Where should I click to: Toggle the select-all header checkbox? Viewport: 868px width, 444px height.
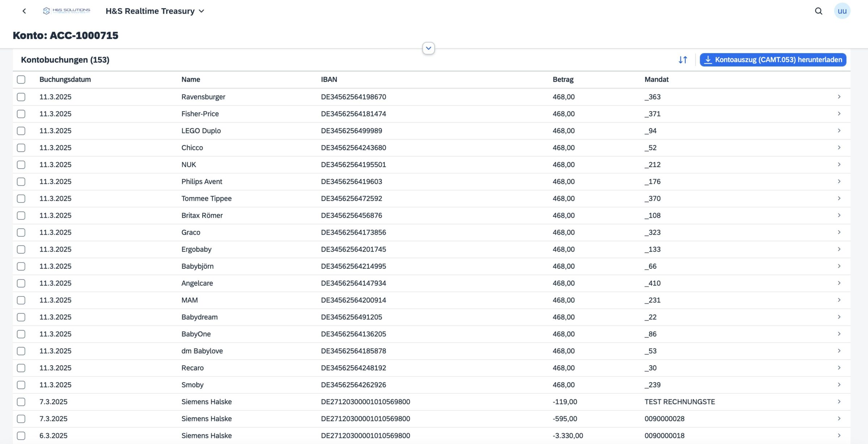click(x=21, y=80)
